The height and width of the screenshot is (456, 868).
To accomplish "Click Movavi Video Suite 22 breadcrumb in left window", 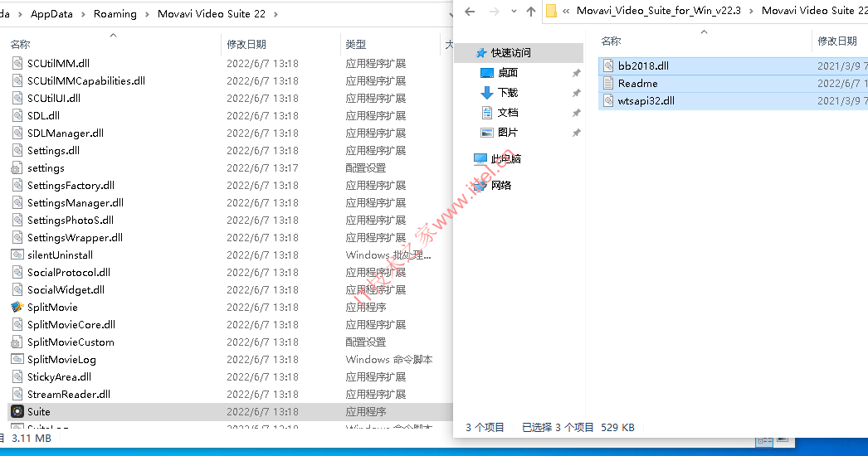I will [x=212, y=14].
